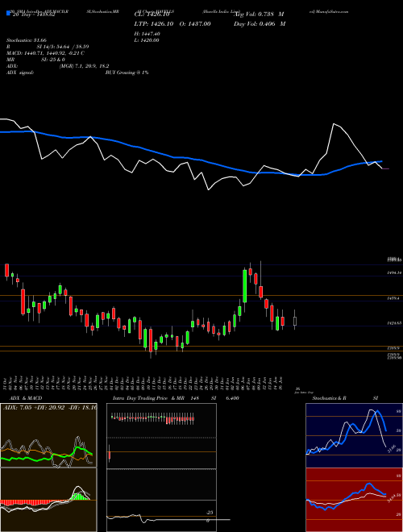403x532 pixels.
Task: Select the 'H: 1447.40' high price
Action: tap(147, 34)
